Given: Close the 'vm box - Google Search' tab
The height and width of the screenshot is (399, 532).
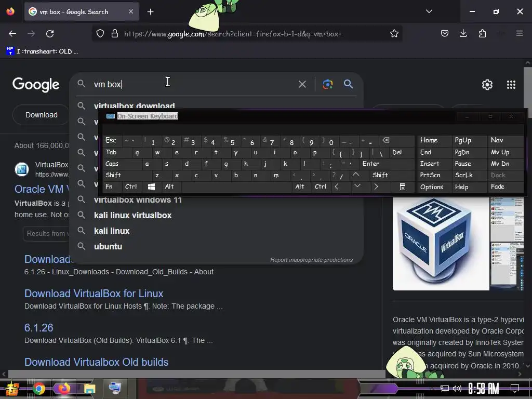Looking at the screenshot, I should [131, 11].
